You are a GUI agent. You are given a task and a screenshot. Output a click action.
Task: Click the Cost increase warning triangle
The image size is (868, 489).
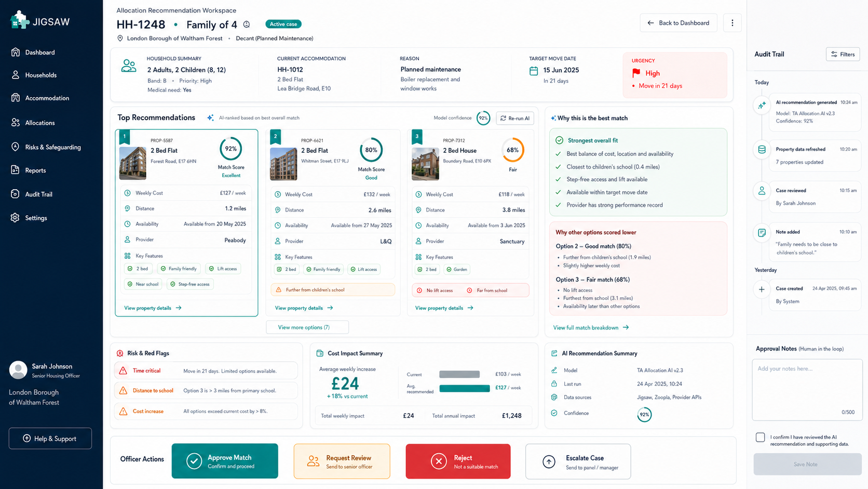point(123,412)
